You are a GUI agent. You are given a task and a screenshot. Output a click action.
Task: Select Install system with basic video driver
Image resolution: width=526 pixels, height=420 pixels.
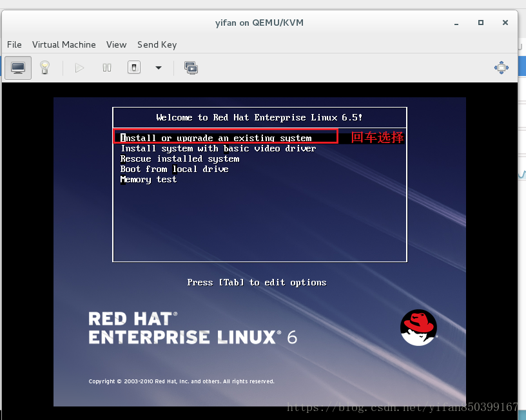tap(218, 149)
